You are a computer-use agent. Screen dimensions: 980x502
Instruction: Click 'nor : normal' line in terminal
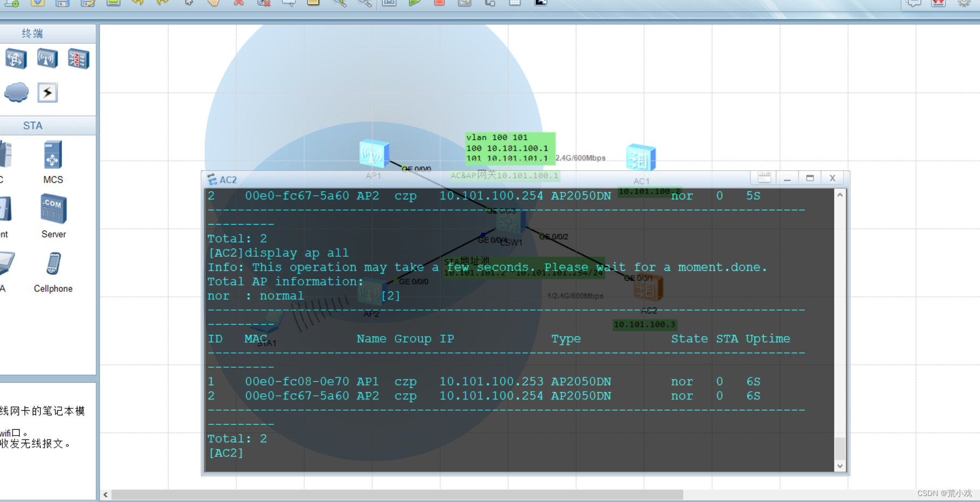tap(256, 296)
